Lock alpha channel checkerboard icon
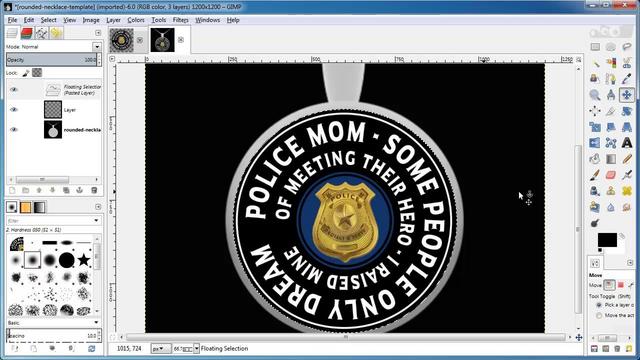This screenshot has width=640, height=360. pyautogui.click(x=37, y=73)
